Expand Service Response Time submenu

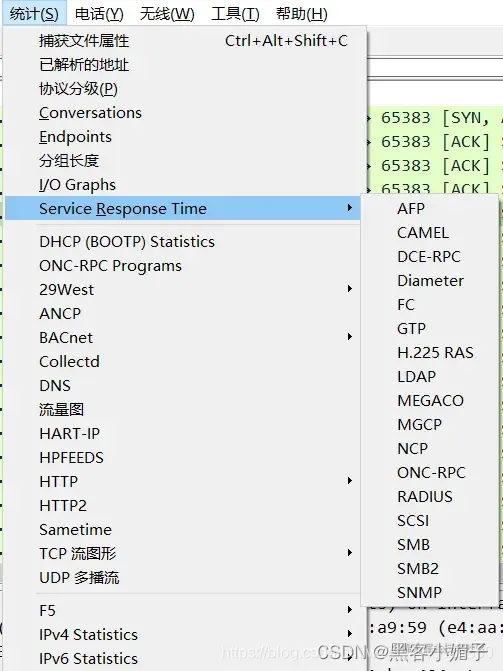tap(183, 208)
